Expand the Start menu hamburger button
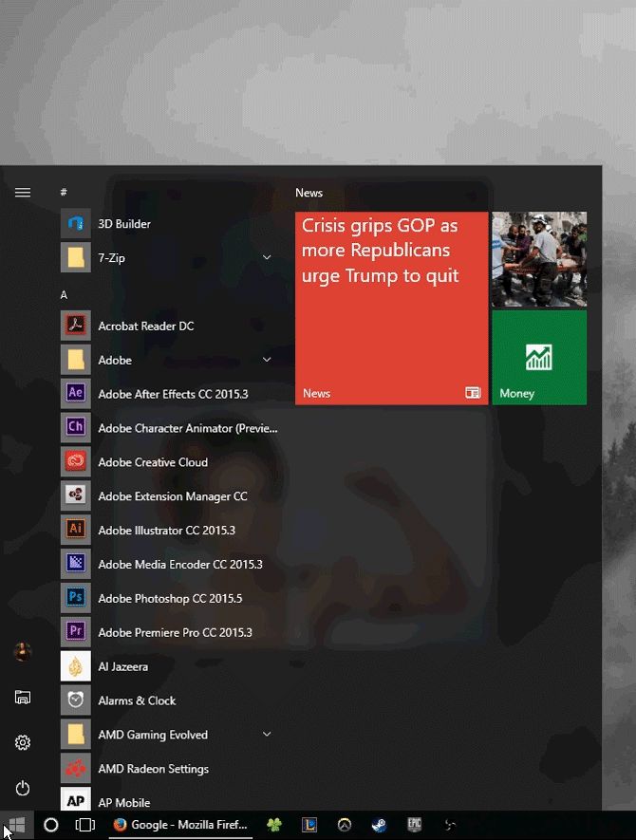The height and width of the screenshot is (840, 636). [23, 193]
